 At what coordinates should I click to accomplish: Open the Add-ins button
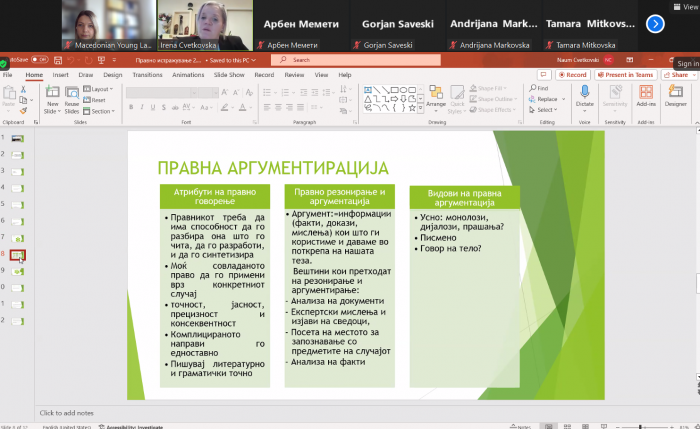point(646,96)
